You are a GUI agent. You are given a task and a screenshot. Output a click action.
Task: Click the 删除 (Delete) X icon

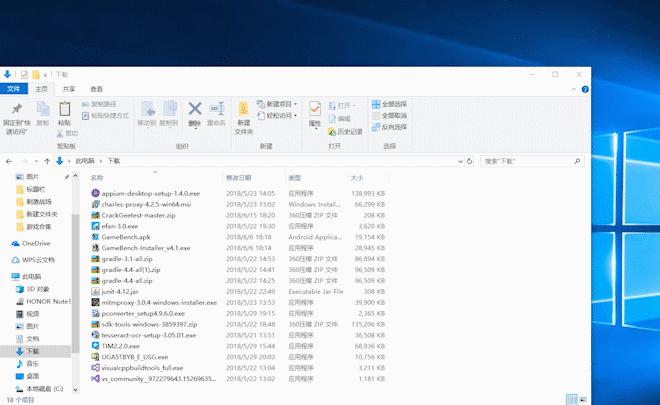[x=195, y=109]
